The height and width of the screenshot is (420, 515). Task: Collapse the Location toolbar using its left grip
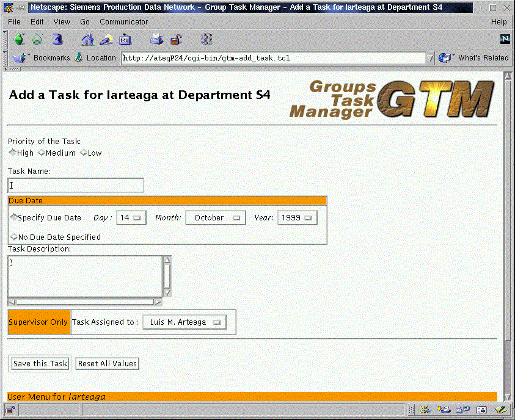5,58
